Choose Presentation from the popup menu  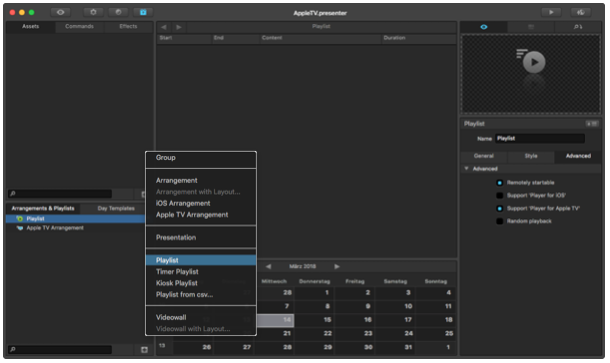tap(201, 238)
